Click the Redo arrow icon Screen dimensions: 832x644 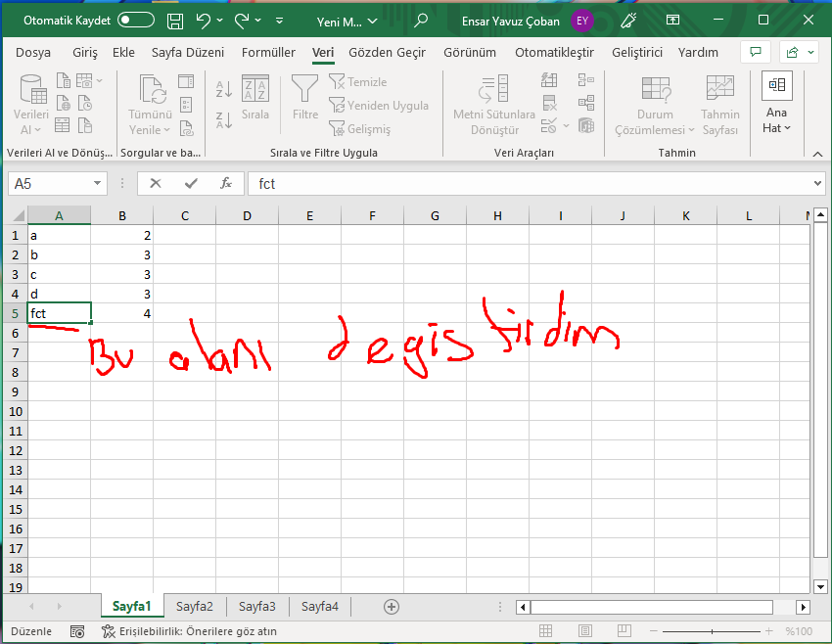(242, 21)
